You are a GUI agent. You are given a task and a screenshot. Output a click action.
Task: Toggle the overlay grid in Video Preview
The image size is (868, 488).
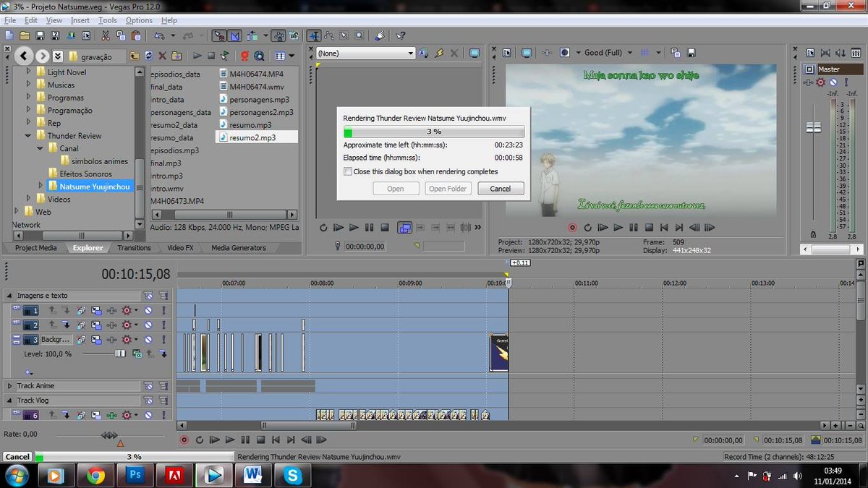(x=644, y=53)
